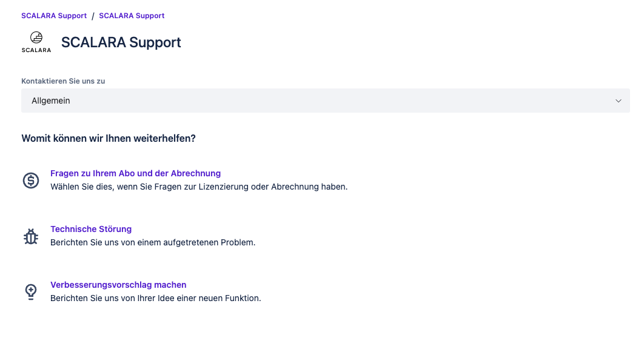
Task: Click the dollar coin billing icon
Action: [x=31, y=180]
